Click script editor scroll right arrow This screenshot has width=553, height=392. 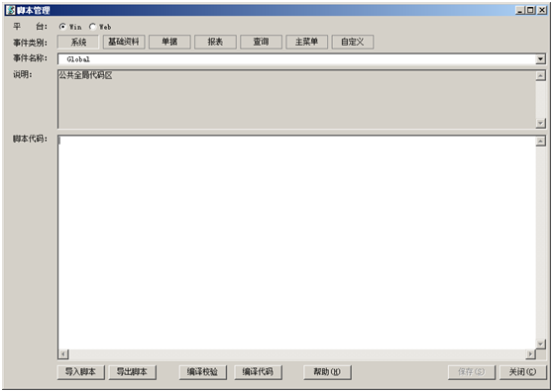(530, 354)
